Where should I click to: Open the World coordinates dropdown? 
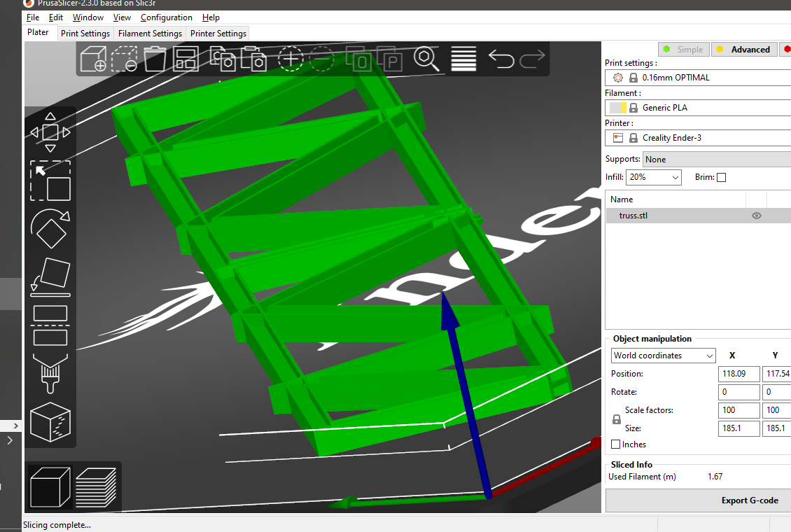[x=663, y=355]
